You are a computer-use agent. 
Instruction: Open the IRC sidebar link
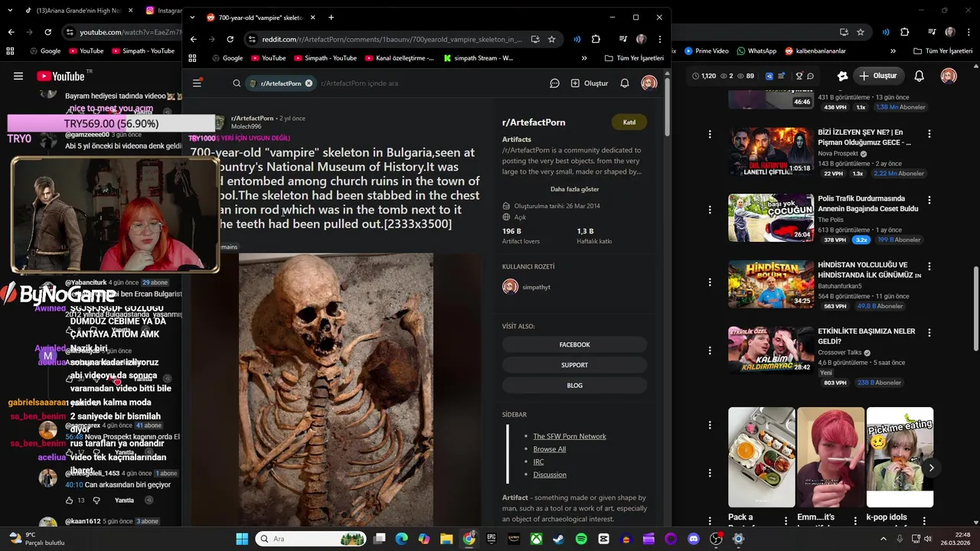click(x=538, y=461)
